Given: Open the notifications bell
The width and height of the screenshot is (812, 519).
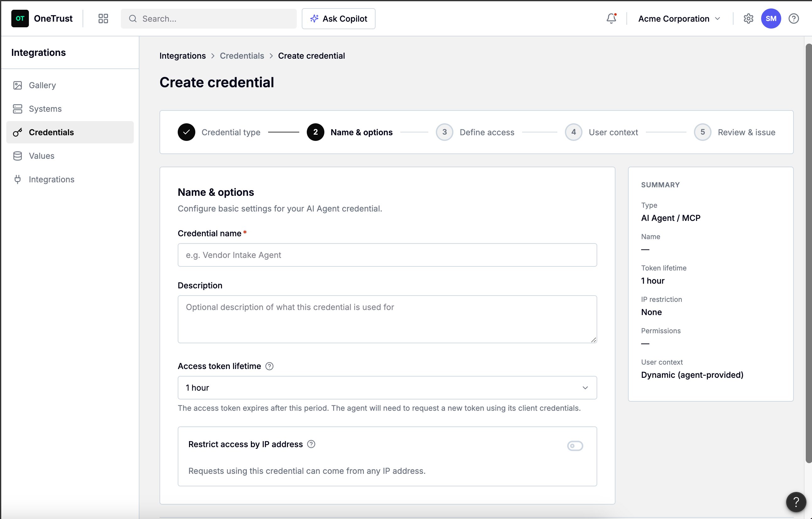Looking at the screenshot, I should coord(611,19).
